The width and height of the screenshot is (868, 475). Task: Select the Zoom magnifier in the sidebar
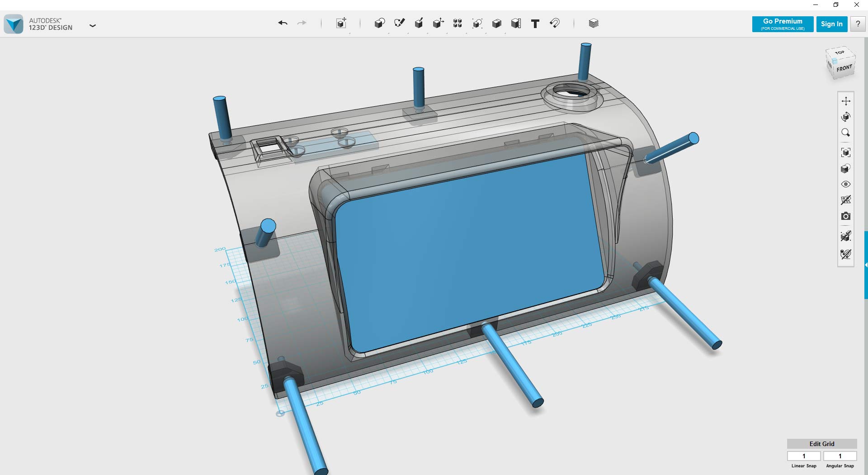pyautogui.click(x=847, y=133)
